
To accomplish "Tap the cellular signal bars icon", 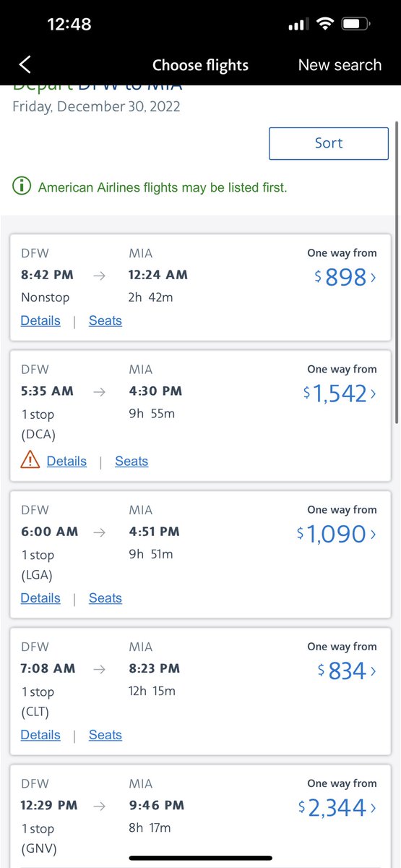I will pyautogui.click(x=298, y=25).
